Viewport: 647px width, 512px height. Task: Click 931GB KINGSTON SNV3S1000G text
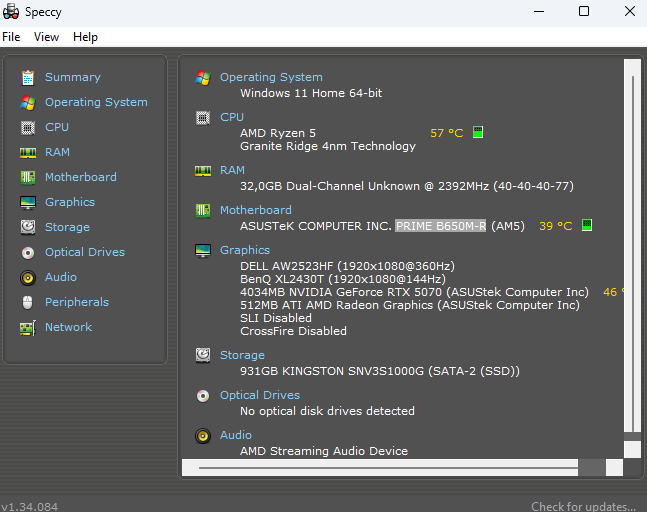(x=380, y=371)
